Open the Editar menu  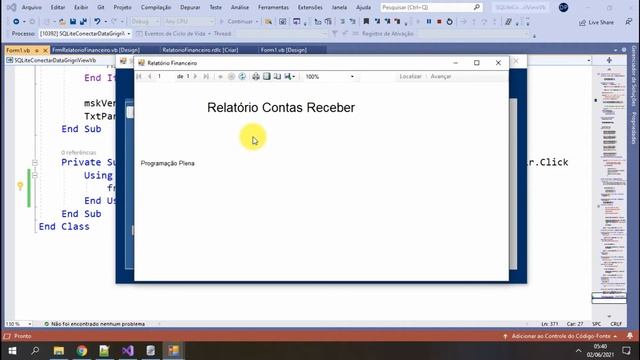click(x=58, y=7)
